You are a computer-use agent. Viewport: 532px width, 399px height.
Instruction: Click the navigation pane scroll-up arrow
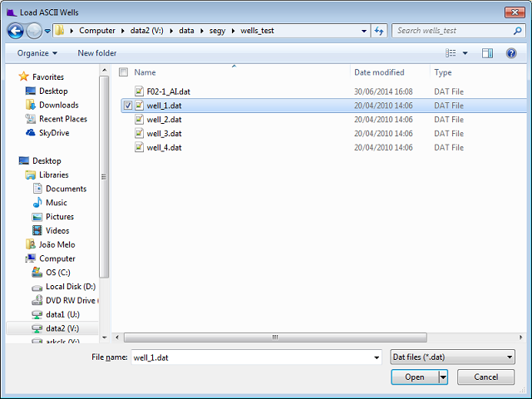click(104, 70)
